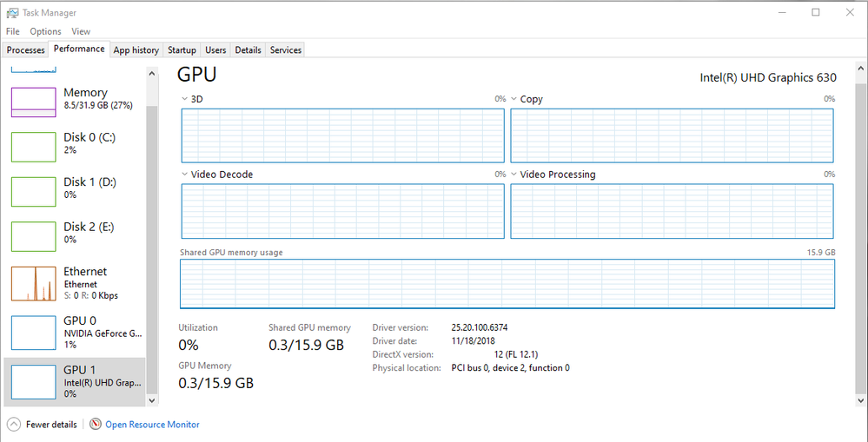
Task: Open the Copy graph engine dropdown
Action: [514, 99]
